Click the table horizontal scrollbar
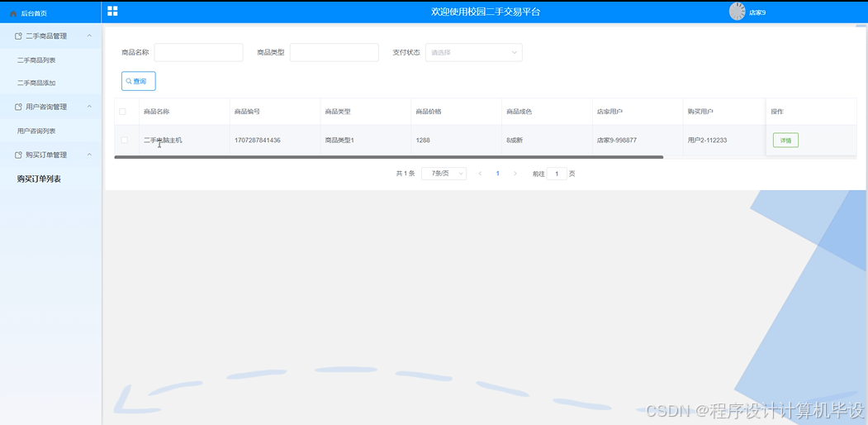The width and height of the screenshot is (868, 425). (389, 157)
